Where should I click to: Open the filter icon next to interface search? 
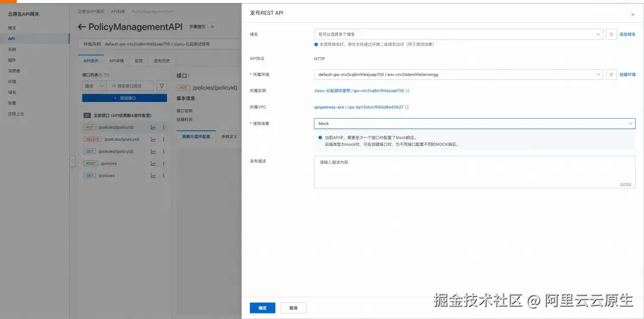(x=162, y=86)
